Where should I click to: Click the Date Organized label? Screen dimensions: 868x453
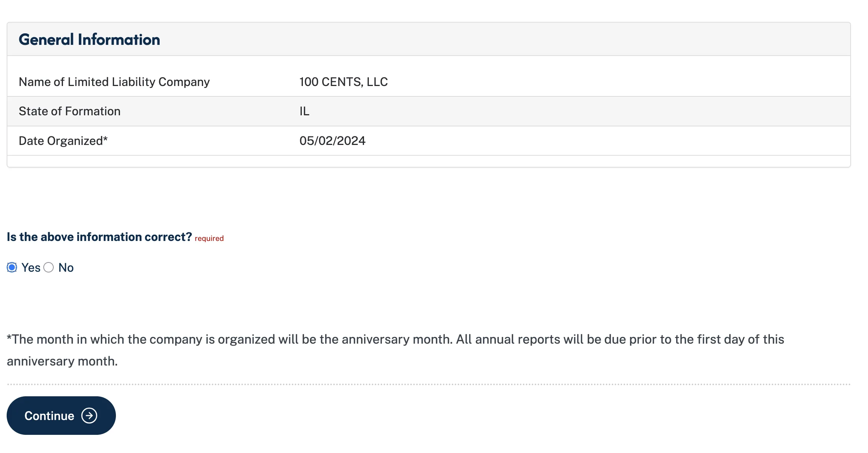[x=63, y=140]
